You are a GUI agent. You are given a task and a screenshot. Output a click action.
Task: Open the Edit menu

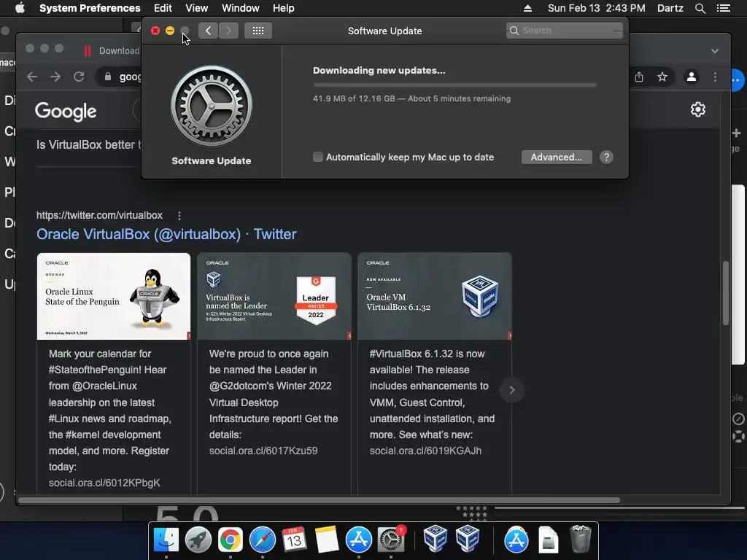click(163, 8)
